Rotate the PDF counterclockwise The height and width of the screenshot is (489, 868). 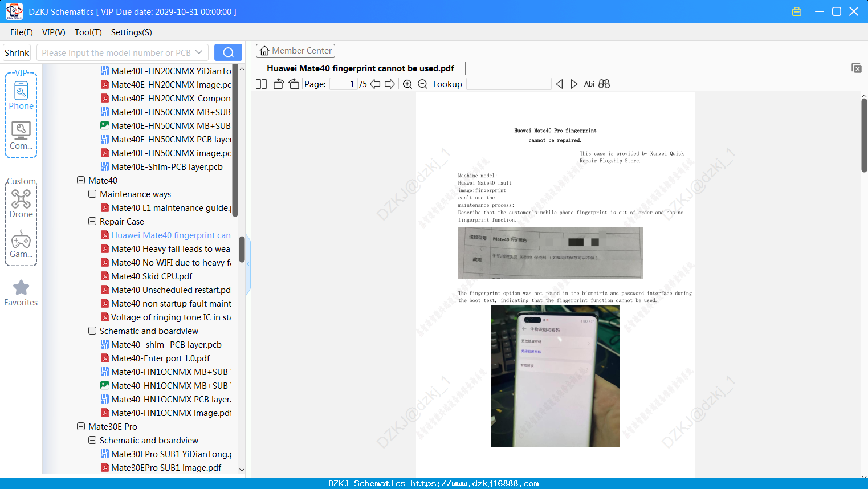[278, 84]
